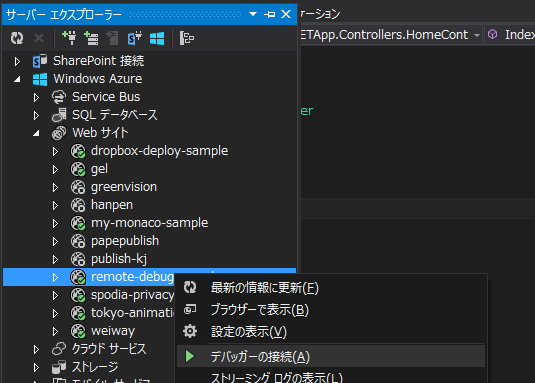Image resolution: width=535 pixels, height=383 pixels.
Task: Click the hanpen stopped-site globe icon
Action: (78, 205)
